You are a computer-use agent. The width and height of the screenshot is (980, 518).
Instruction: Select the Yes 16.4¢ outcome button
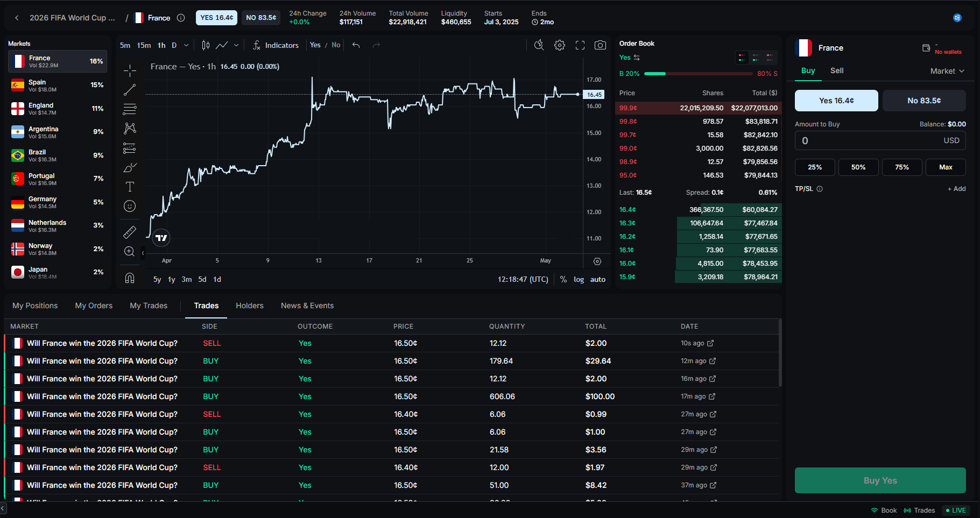[836, 101]
